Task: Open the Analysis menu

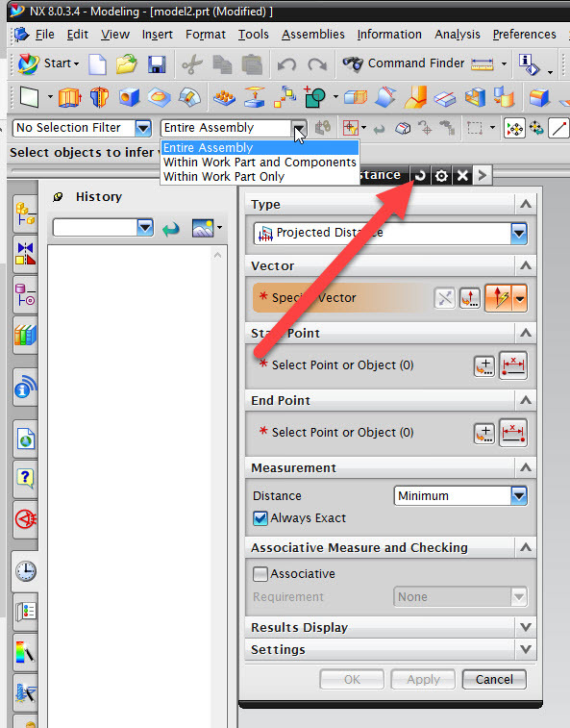Action: (x=458, y=35)
